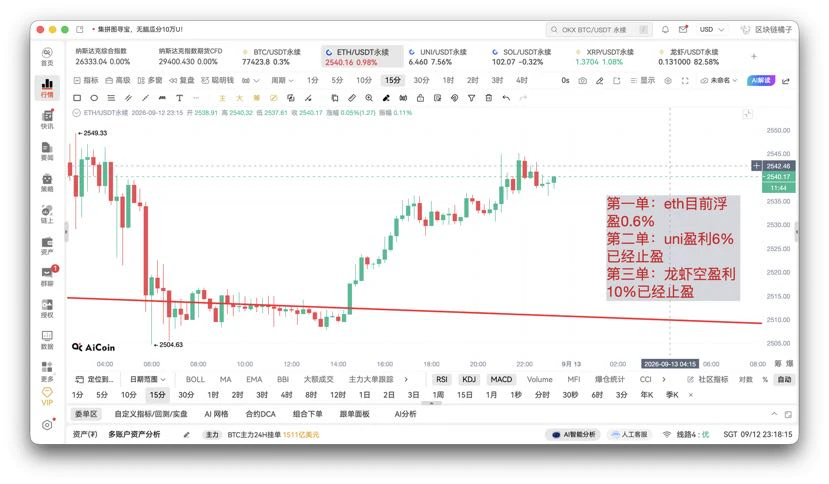Viewport: 829px width, 484px height.
Task: Click the AI智能分析 button in status bar
Action: click(x=573, y=435)
